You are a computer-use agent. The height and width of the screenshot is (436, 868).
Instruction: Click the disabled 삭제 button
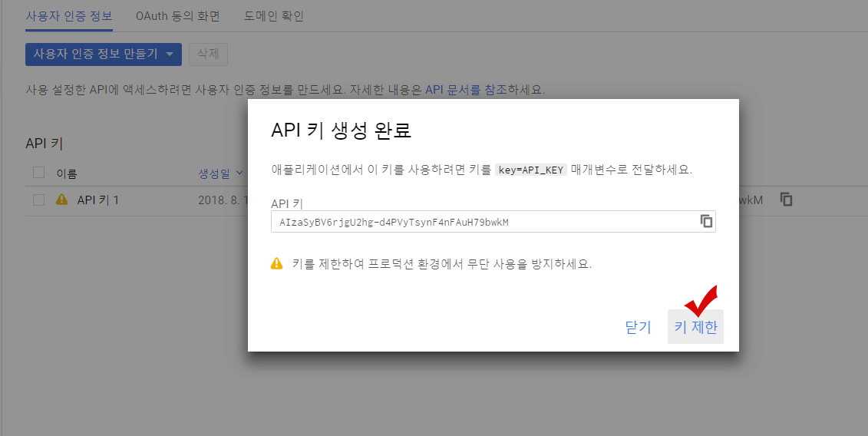[x=208, y=54]
